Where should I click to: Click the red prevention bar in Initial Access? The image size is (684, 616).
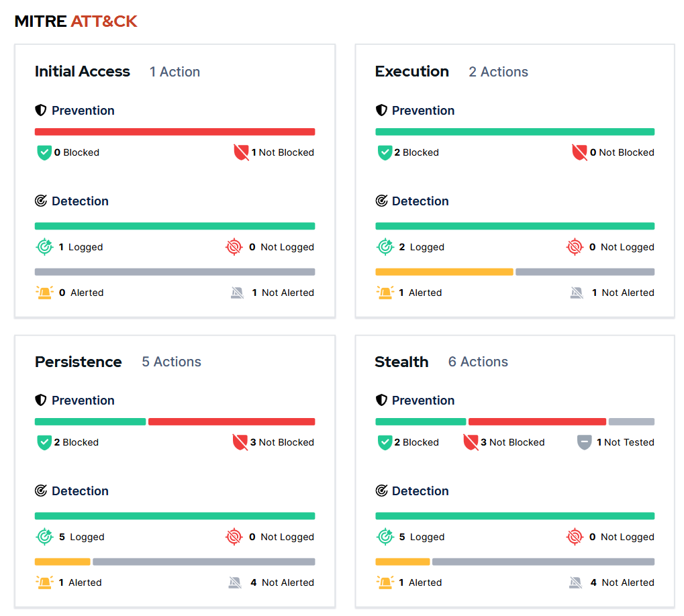[175, 132]
